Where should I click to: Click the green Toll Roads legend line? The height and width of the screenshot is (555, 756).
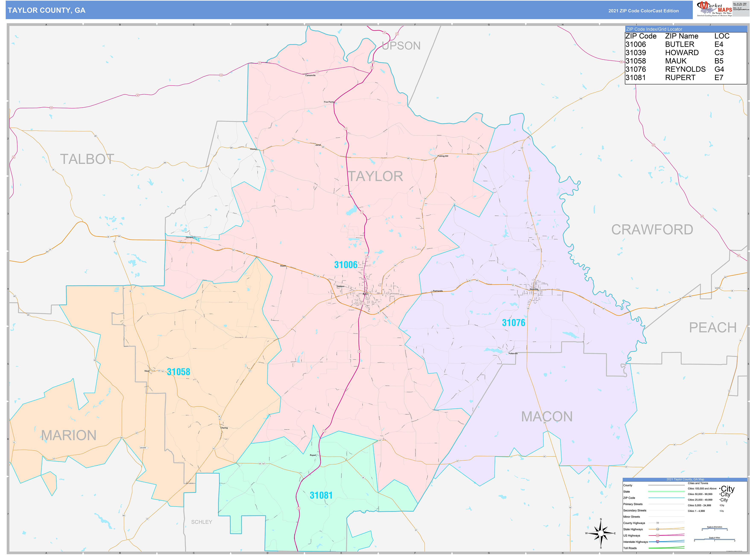[666, 548]
